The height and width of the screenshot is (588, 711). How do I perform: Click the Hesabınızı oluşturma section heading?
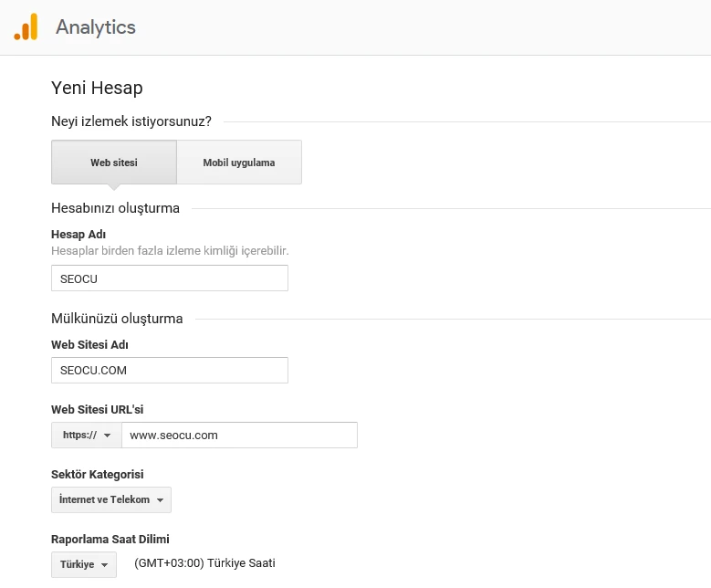click(116, 208)
